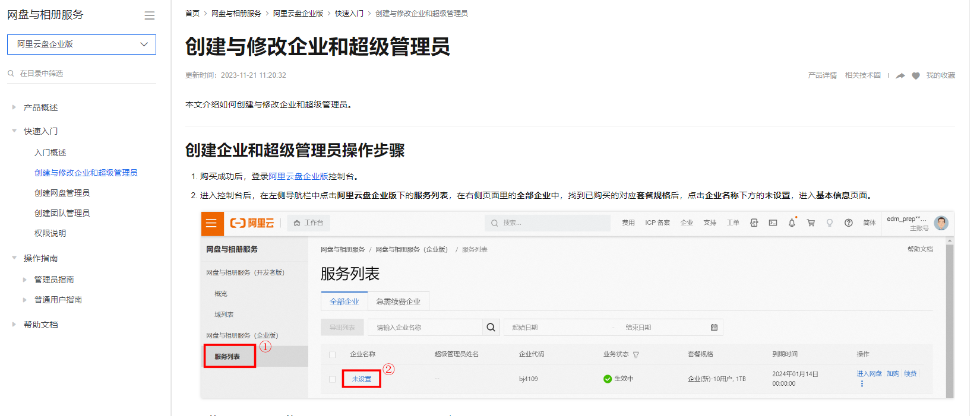Click 服务列表 in the console sidebar
The height and width of the screenshot is (416, 980).
pyautogui.click(x=227, y=357)
